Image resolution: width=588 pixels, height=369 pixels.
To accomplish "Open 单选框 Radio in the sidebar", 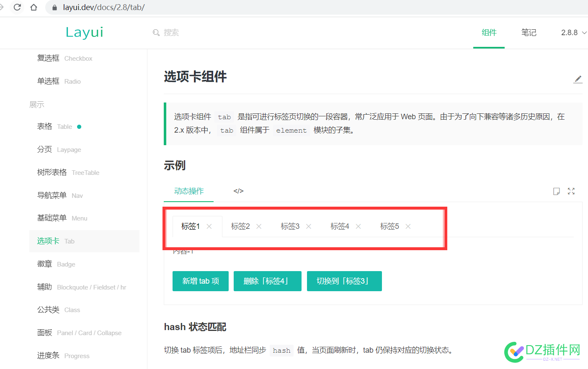I will tap(59, 81).
